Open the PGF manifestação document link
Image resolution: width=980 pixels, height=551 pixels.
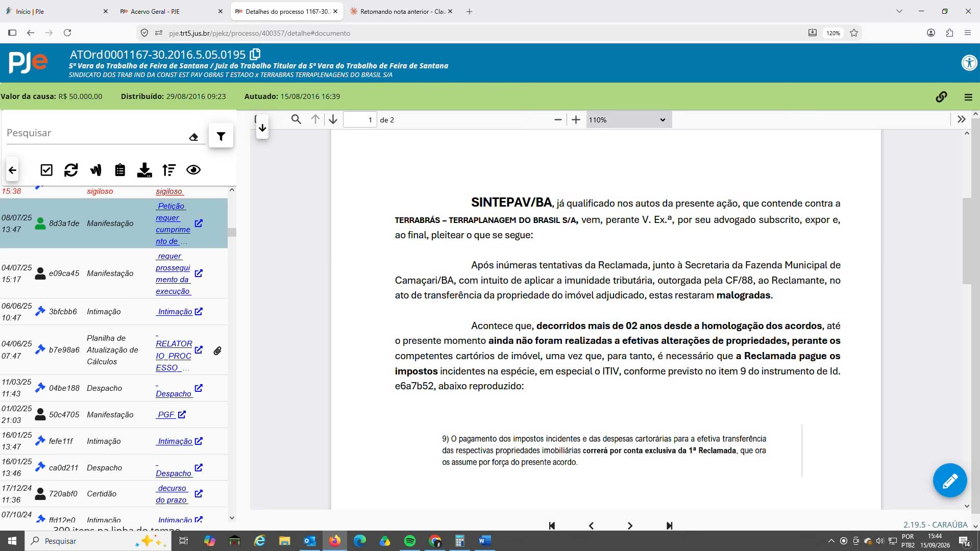[166, 415]
